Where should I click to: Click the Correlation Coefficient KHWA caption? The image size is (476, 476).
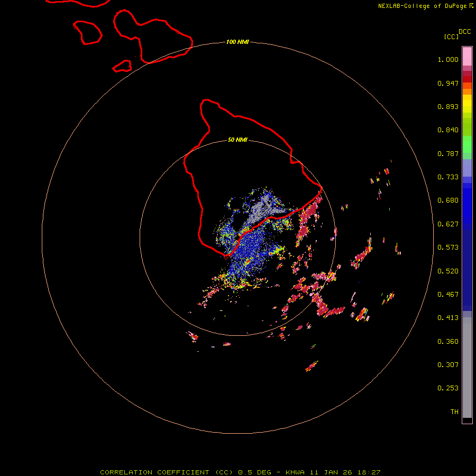240,472
